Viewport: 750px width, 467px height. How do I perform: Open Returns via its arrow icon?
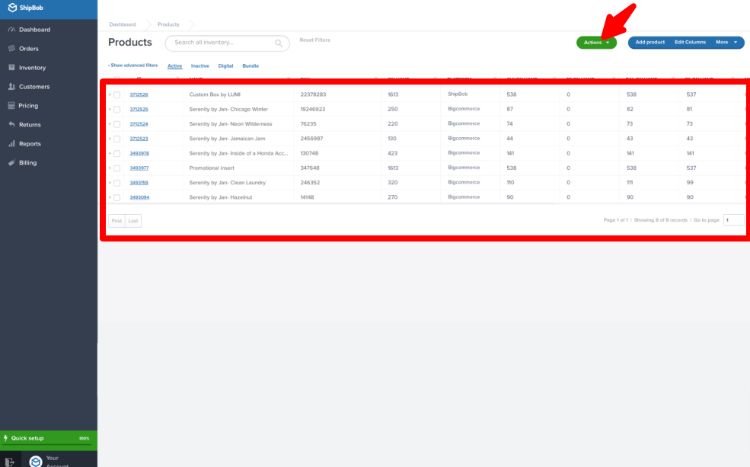(11, 124)
